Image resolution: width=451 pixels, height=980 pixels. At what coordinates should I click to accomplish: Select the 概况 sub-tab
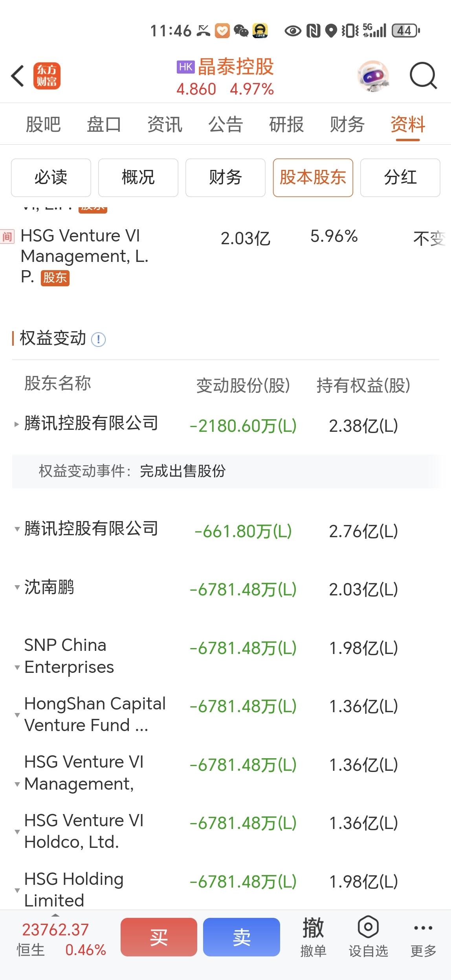[x=138, y=178]
